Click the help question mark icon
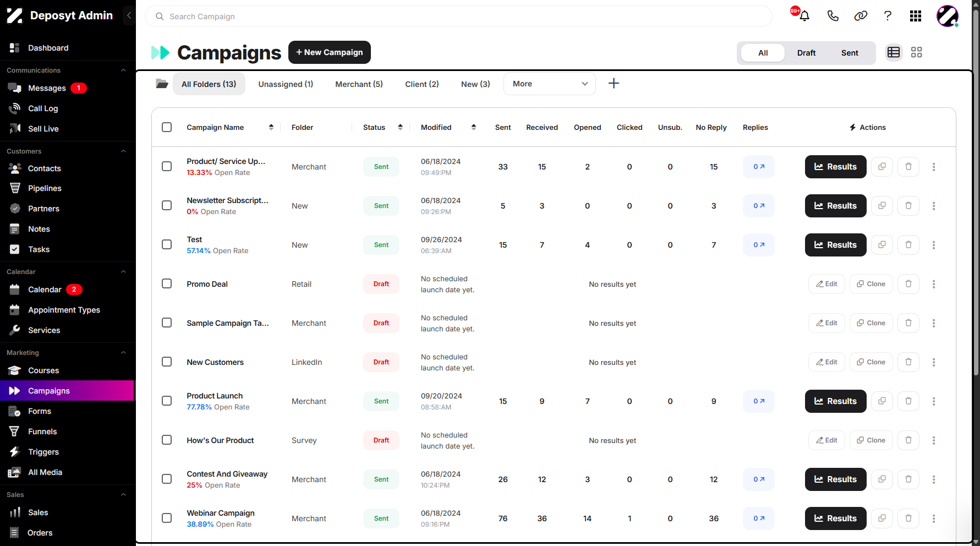Image resolution: width=980 pixels, height=546 pixels. [x=888, y=16]
